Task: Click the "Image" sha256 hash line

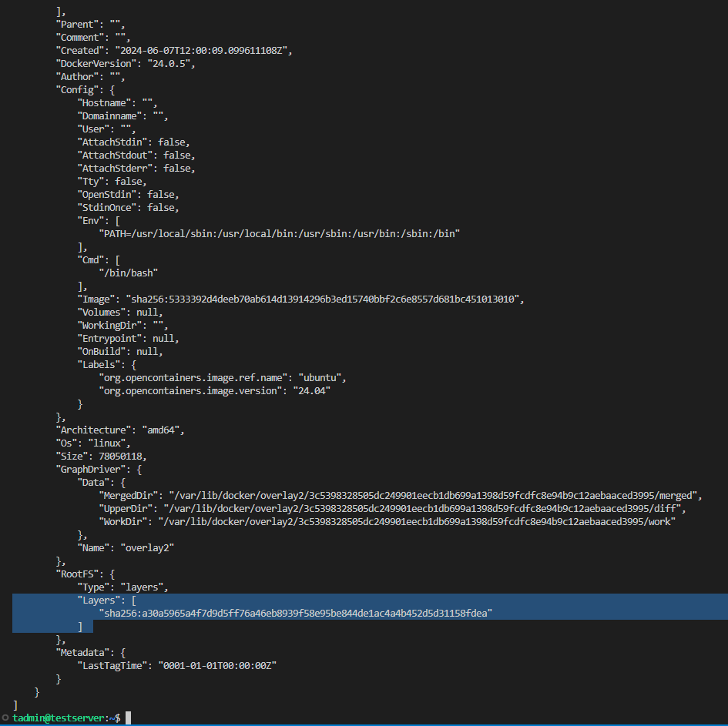Action: [301, 299]
